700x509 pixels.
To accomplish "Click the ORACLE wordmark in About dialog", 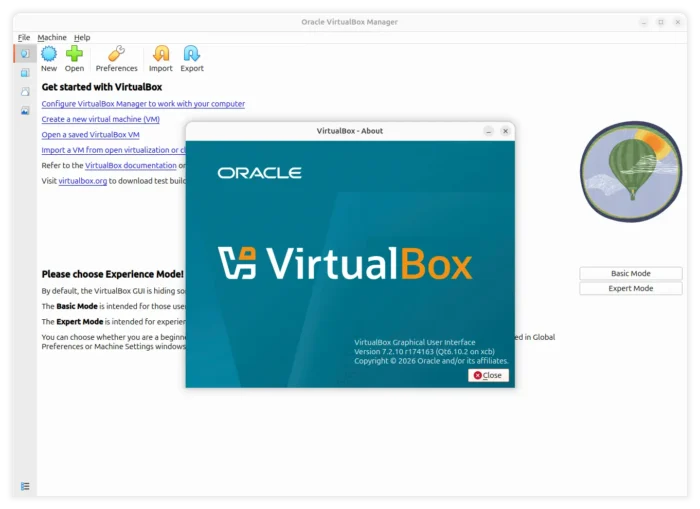I will (x=259, y=173).
